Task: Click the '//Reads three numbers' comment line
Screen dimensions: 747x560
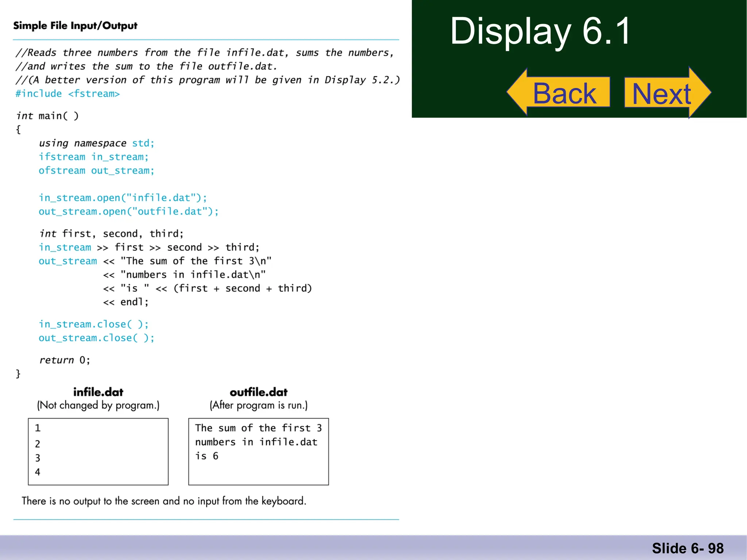Action: [x=205, y=53]
